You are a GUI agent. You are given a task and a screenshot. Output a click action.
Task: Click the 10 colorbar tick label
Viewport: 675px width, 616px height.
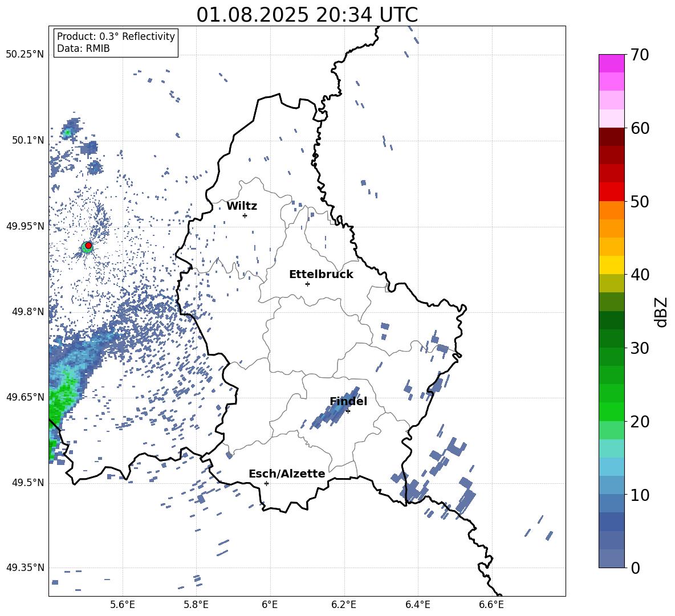(x=640, y=495)
